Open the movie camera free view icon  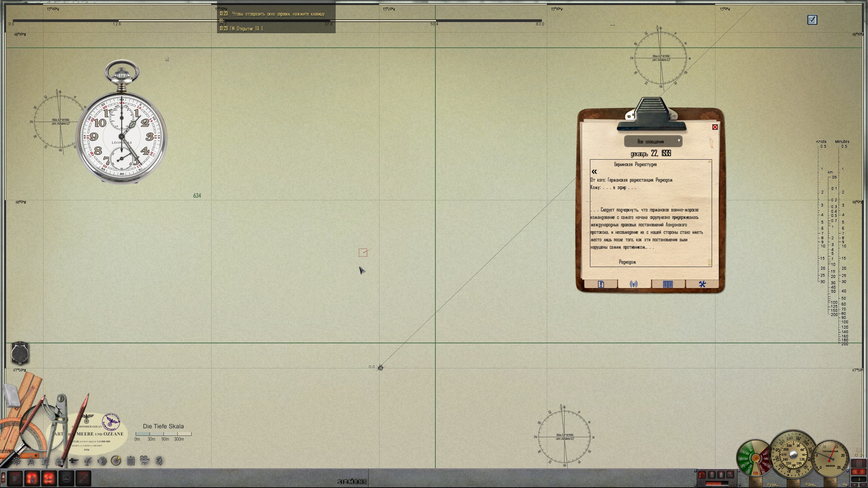pos(144,461)
